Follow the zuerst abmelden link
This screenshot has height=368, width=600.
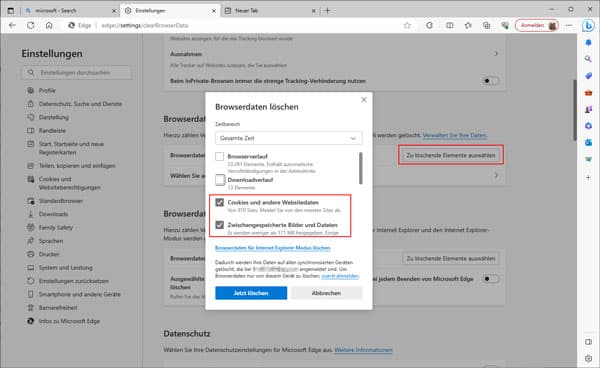coord(340,276)
